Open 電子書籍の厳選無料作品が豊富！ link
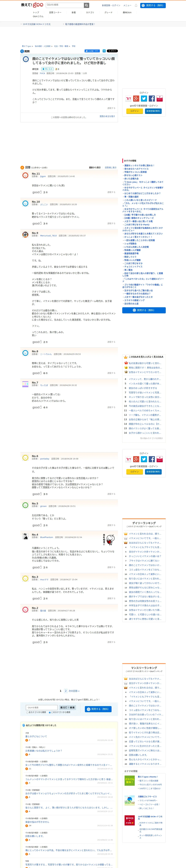 click(80, 24)
